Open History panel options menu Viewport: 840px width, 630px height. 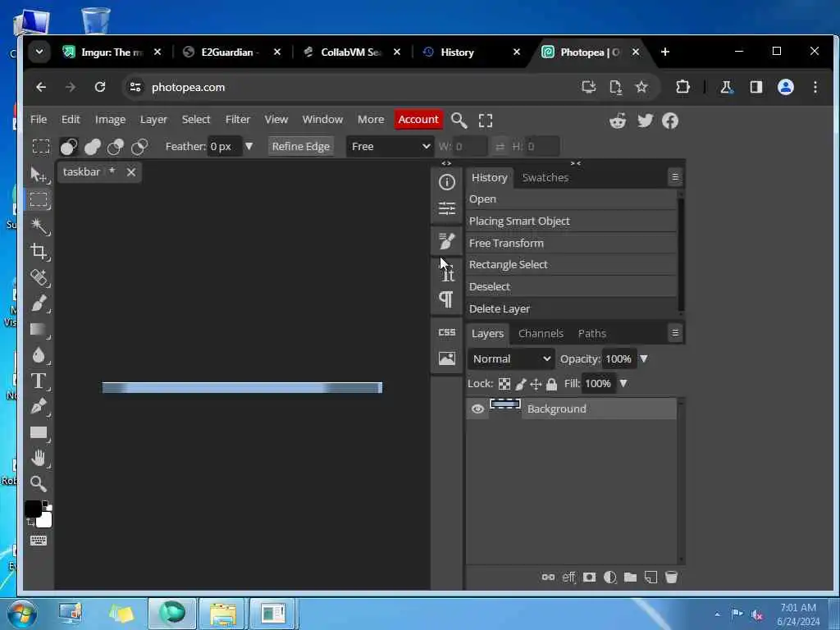pyautogui.click(x=675, y=177)
